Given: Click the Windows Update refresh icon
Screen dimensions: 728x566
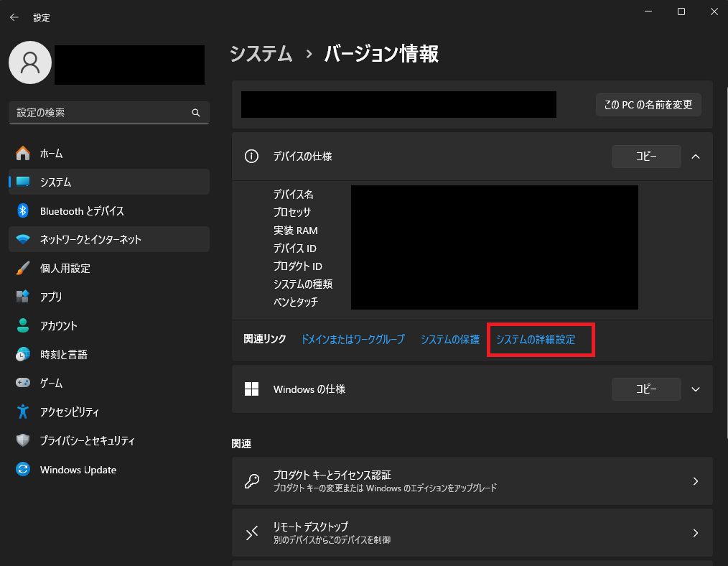Looking at the screenshot, I should [23, 470].
